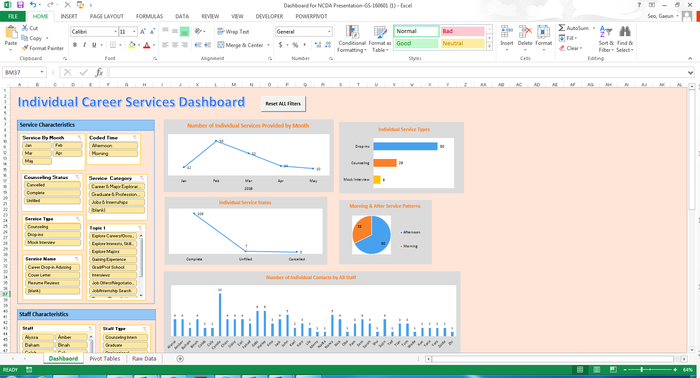
Task: Click the Topic 1 slicer scrollbar
Action: (x=141, y=266)
